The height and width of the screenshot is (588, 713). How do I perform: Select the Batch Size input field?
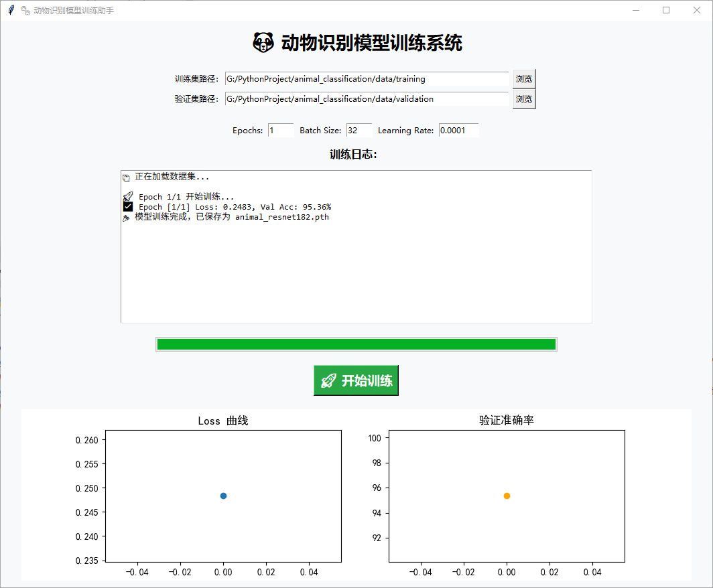tap(359, 131)
